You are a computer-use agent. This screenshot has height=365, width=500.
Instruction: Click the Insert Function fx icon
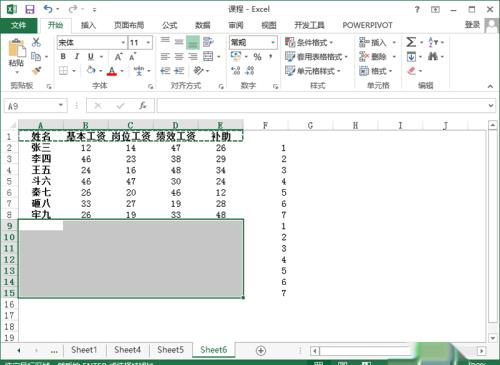tap(143, 106)
